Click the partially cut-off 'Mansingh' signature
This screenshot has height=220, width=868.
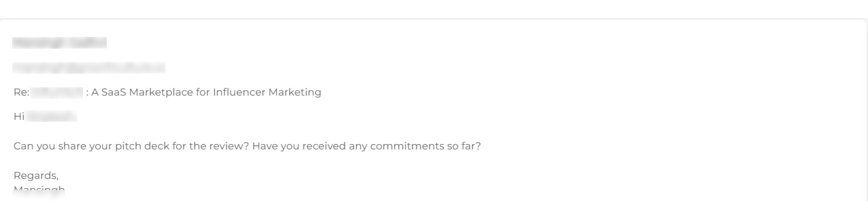tap(39, 188)
